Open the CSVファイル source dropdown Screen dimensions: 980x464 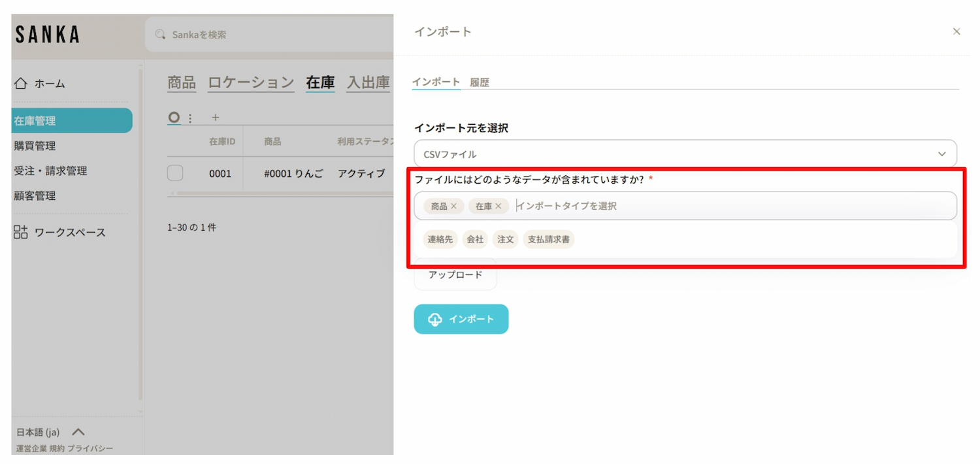pos(685,154)
